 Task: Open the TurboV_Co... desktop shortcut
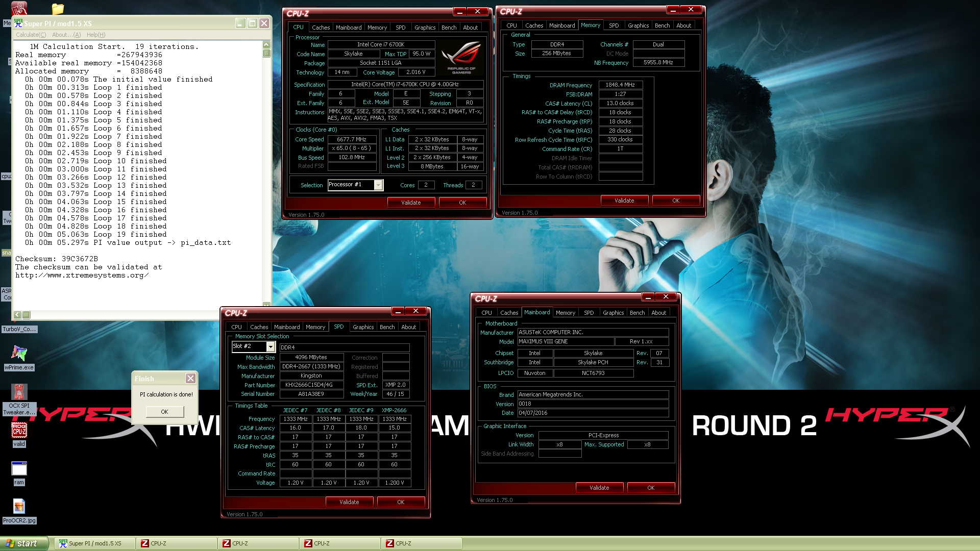coord(19,329)
